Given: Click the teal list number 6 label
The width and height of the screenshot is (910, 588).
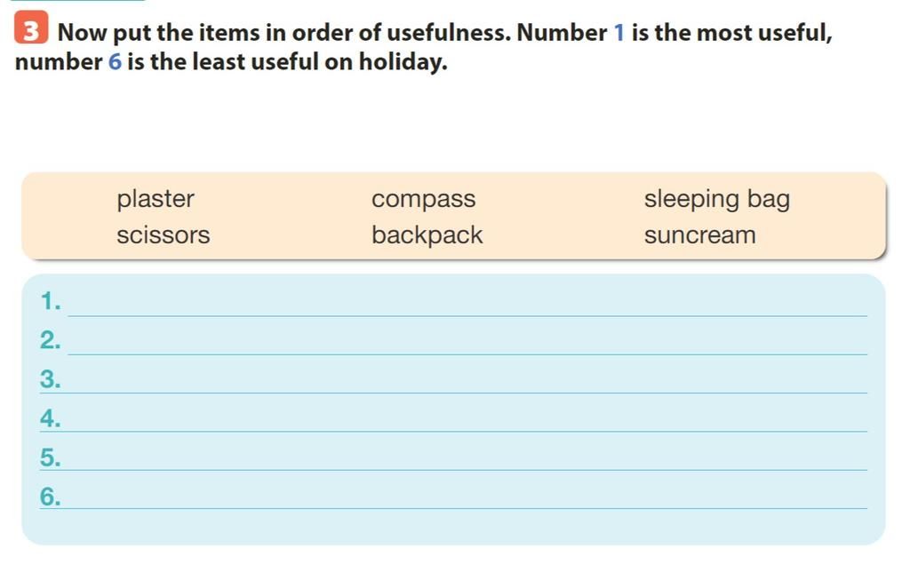Looking at the screenshot, I should click(x=51, y=497).
